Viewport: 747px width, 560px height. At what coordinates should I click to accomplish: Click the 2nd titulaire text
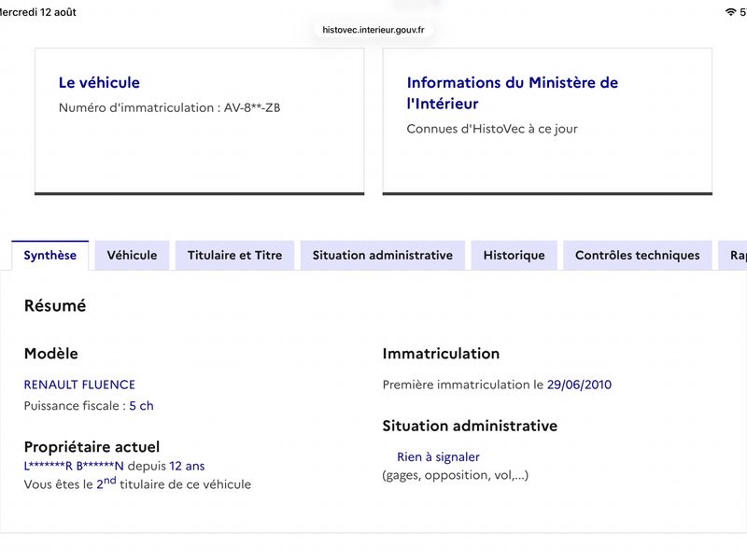(137, 483)
